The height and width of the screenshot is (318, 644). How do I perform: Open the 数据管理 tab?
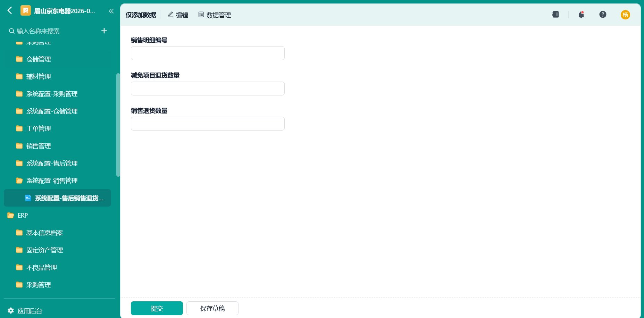215,15
